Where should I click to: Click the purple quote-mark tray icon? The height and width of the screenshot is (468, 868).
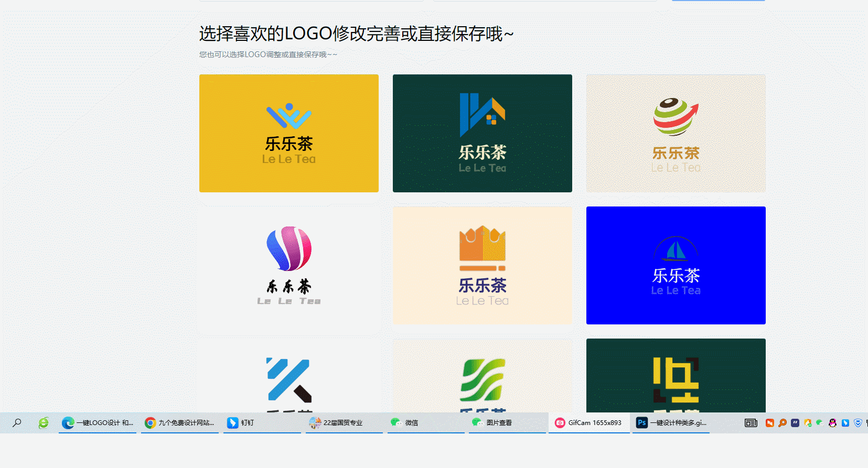795,423
